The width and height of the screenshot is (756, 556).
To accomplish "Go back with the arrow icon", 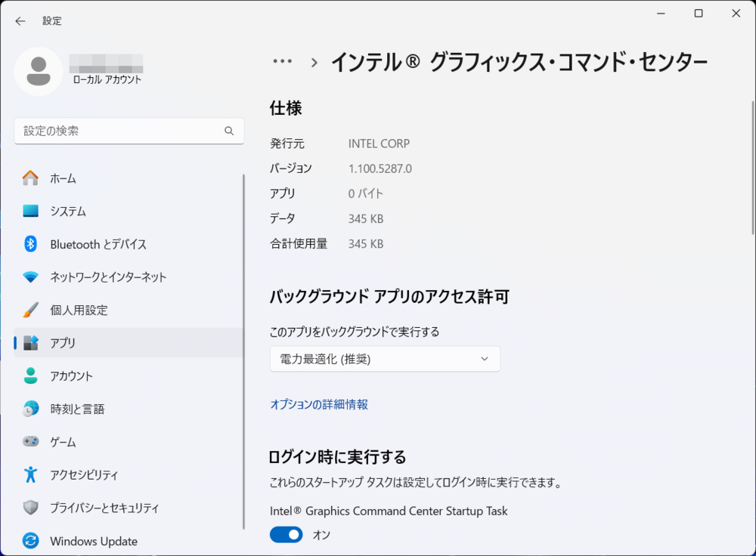I will pos(20,20).
